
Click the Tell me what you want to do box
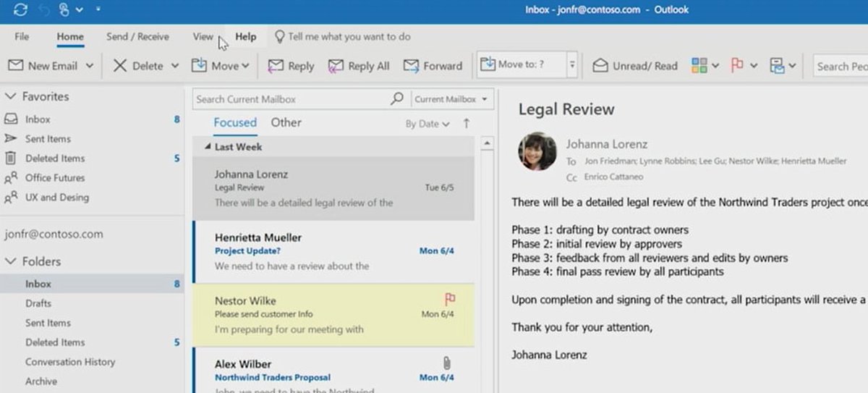[342, 37]
